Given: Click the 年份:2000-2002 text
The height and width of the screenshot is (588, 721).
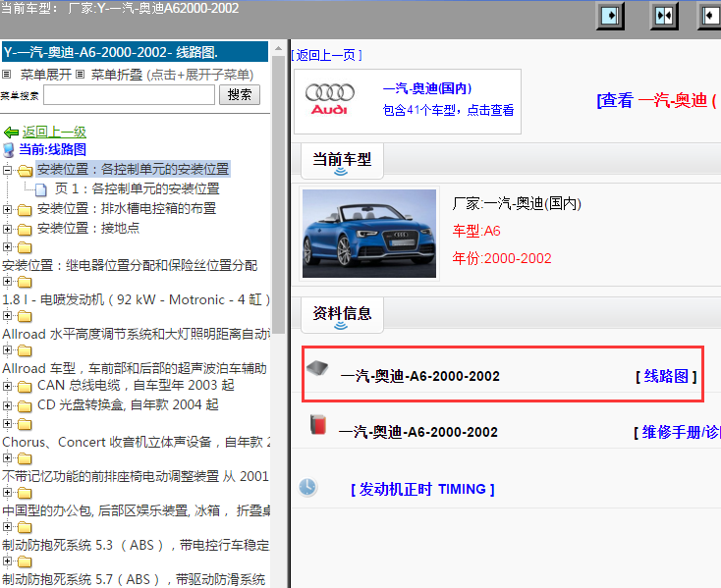Looking at the screenshot, I should 502,258.
